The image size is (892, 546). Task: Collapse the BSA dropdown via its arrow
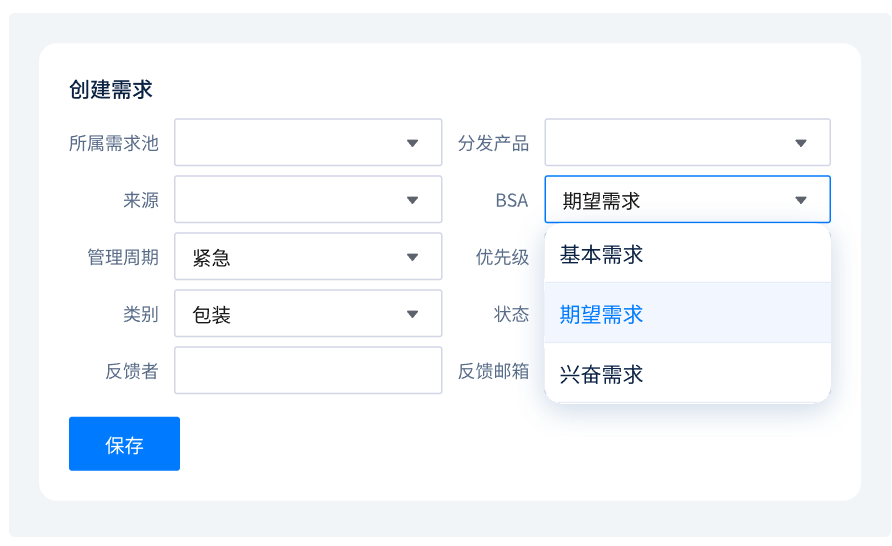pyautogui.click(x=800, y=200)
